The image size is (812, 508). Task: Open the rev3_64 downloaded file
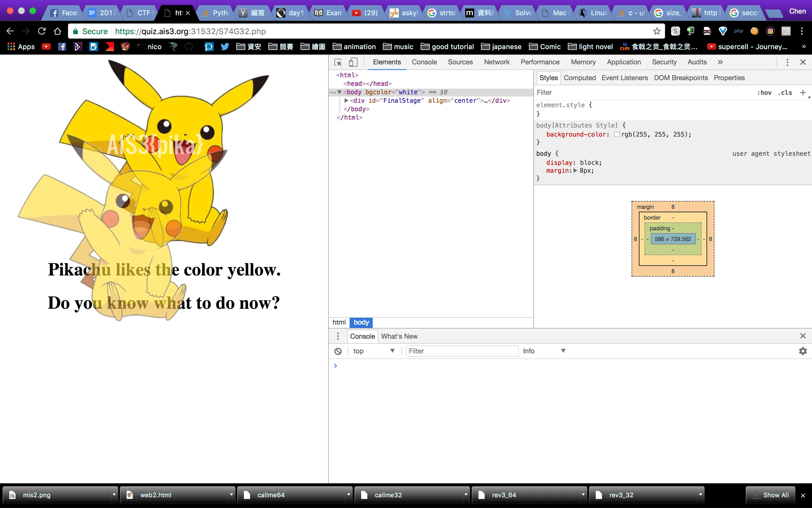coord(527,494)
